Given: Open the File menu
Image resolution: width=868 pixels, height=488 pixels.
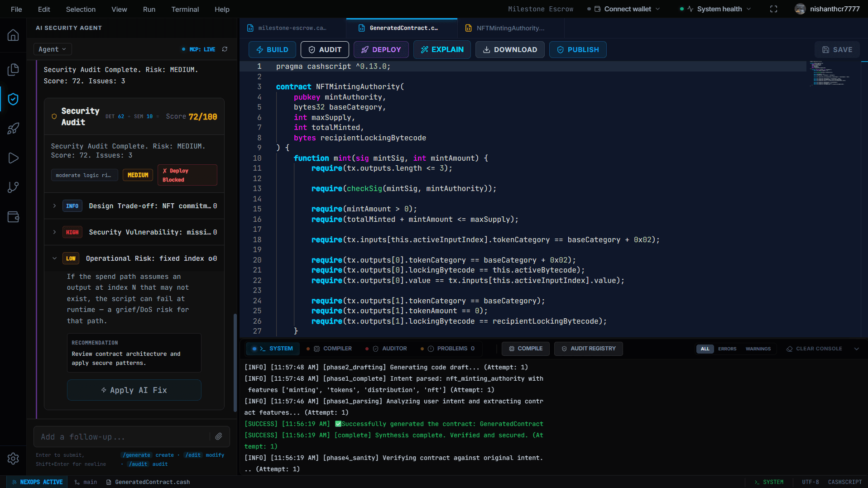Looking at the screenshot, I should (16, 9).
